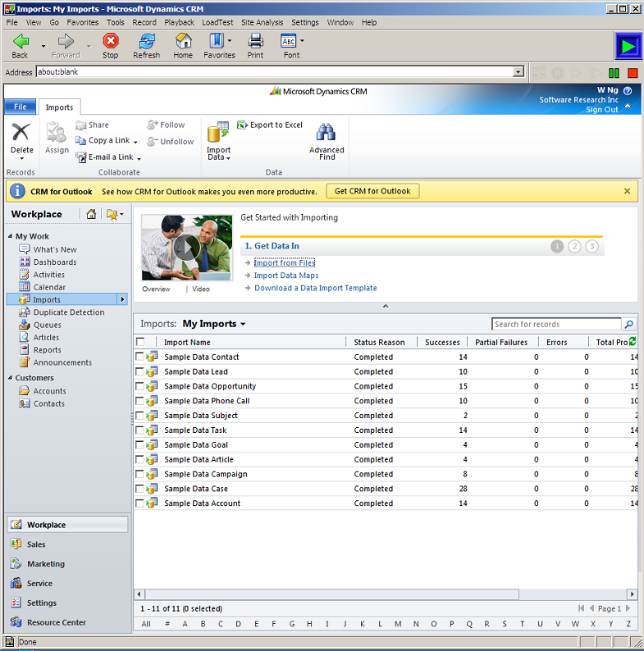Click the large green play button
The width and height of the screenshot is (644, 651).
[628, 46]
